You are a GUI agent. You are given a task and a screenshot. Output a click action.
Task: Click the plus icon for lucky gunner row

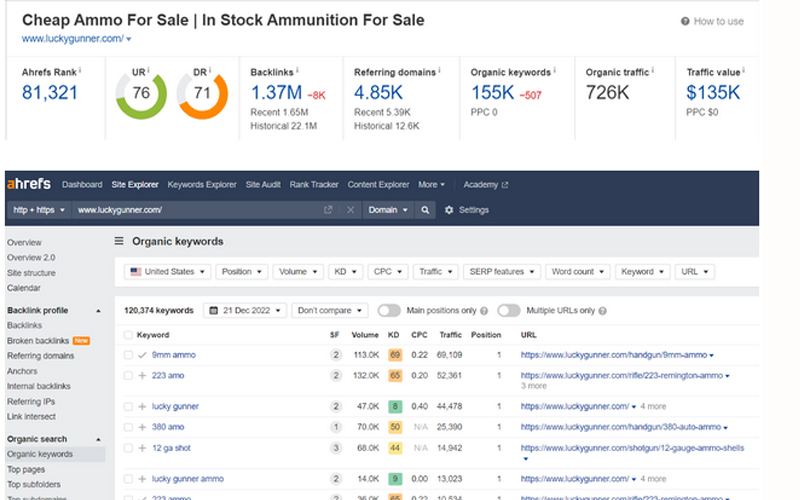tap(142, 407)
